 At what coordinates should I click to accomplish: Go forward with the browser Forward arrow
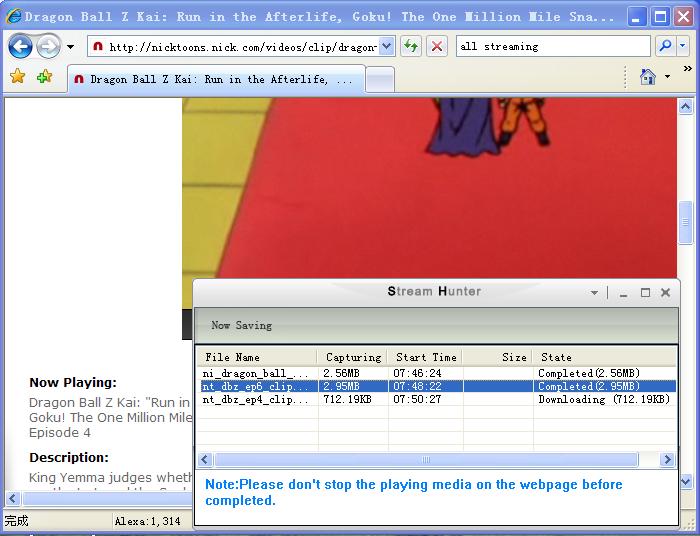coord(48,46)
